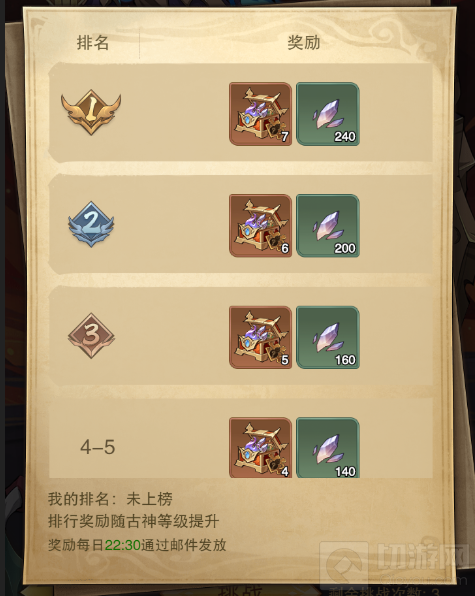Click the bronze third place badge

91,336
